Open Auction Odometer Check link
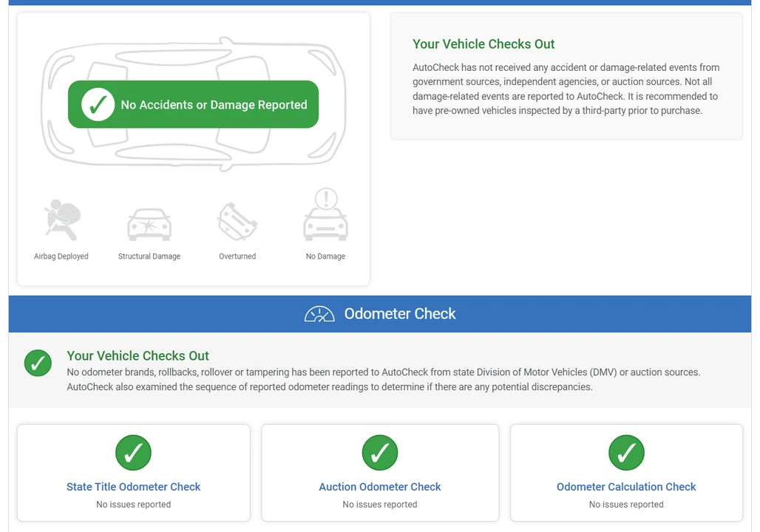 pos(380,487)
